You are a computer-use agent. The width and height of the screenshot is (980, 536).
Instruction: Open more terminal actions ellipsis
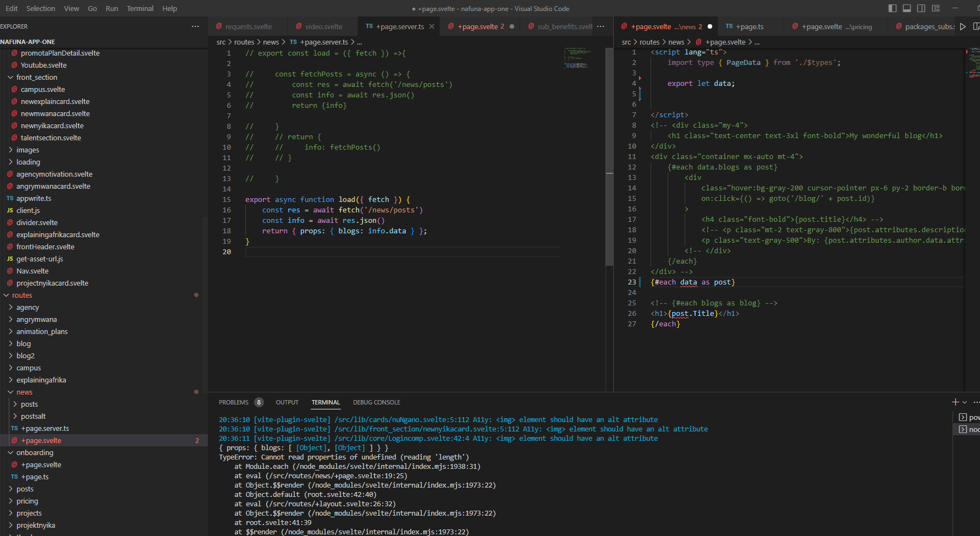[x=976, y=402]
